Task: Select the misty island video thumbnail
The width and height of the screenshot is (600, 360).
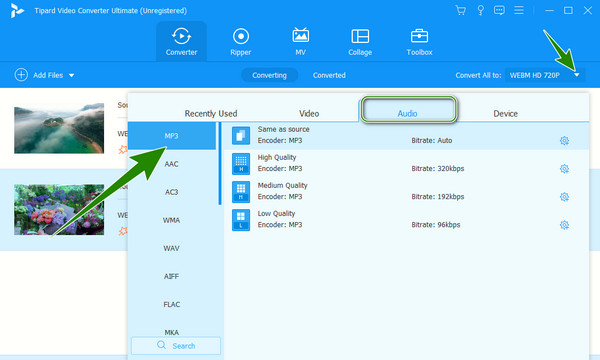Action: pyautogui.click(x=59, y=128)
